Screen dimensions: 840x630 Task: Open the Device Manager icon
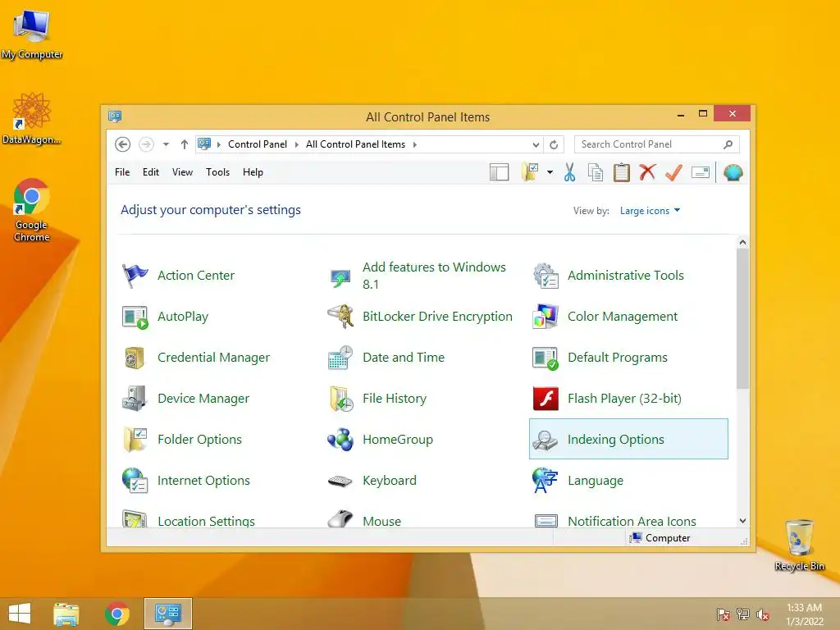[135, 399]
